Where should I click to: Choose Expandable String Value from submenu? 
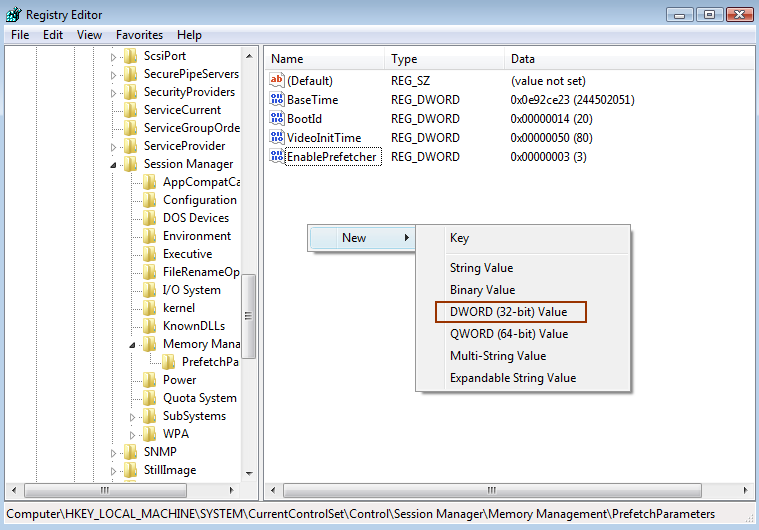tap(523, 378)
